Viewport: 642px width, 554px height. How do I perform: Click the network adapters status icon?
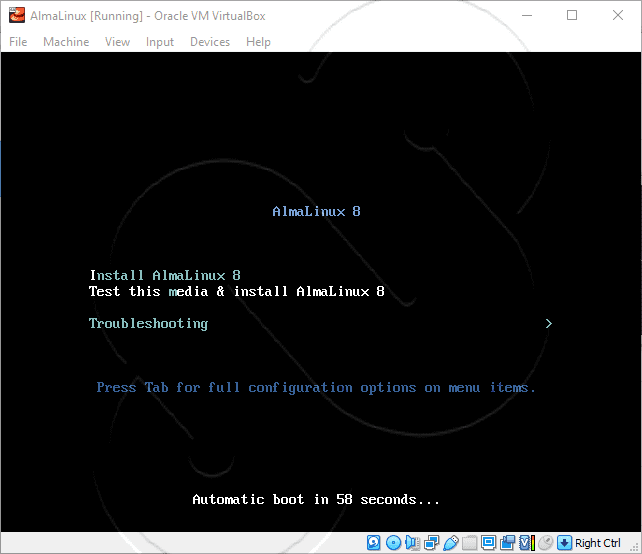tap(431, 543)
